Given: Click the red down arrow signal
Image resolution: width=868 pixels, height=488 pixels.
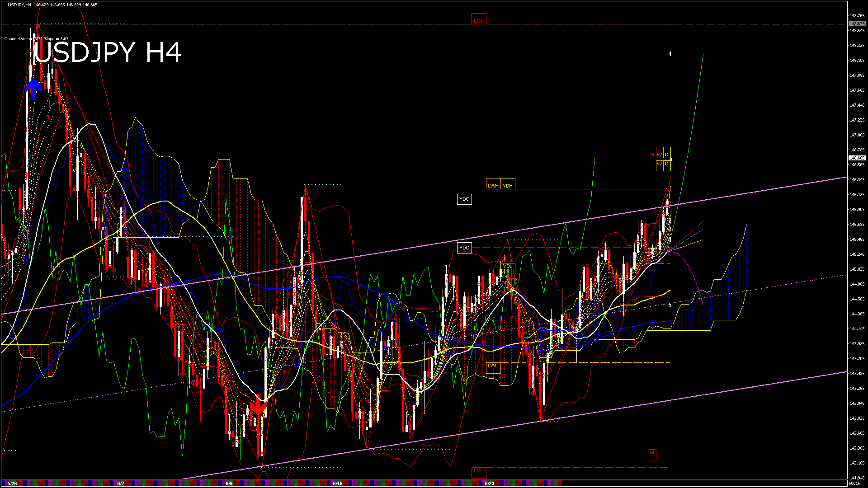Looking at the screenshot, I should 258,405.
